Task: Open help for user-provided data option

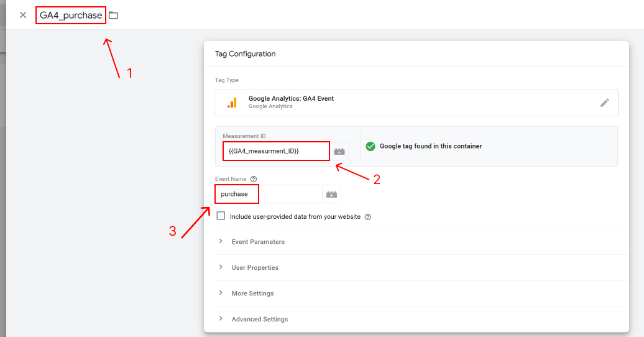Action: pyautogui.click(x=368, y=217)
